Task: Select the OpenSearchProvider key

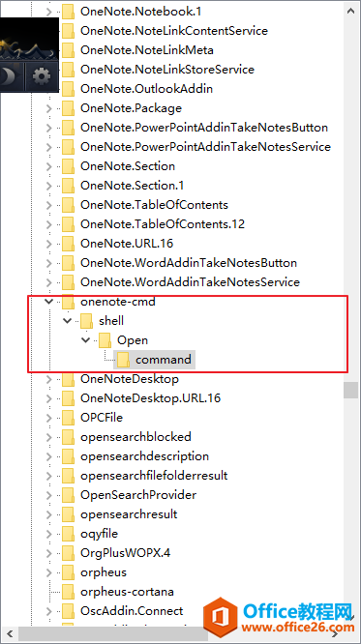Action: pos(138,495)
